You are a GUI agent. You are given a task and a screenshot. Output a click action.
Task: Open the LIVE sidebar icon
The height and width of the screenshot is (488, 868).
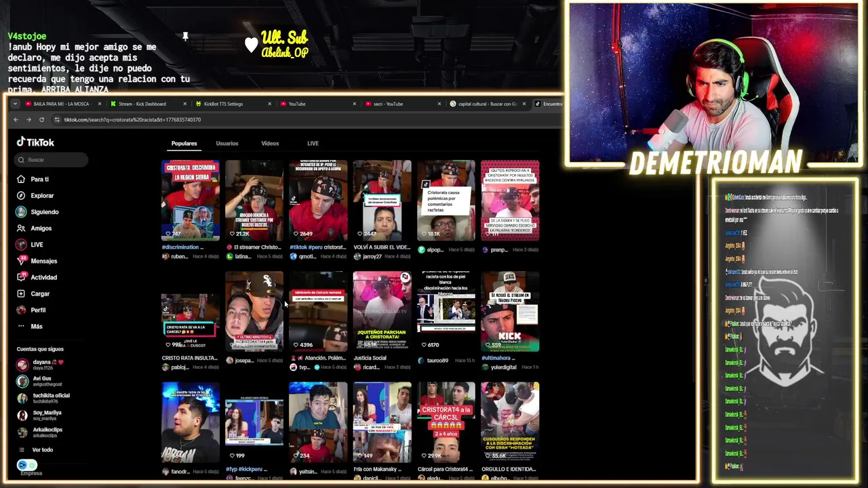pos(21,245)
